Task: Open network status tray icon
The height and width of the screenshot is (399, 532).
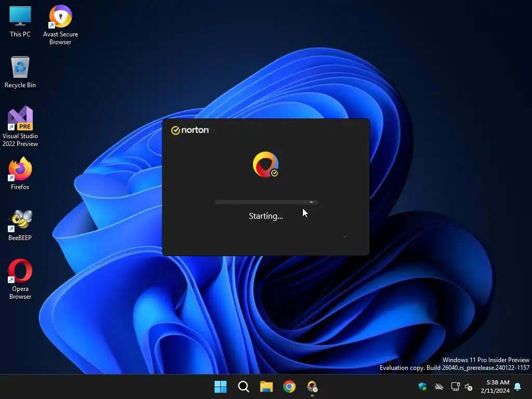Action: (x=455, y=387)
